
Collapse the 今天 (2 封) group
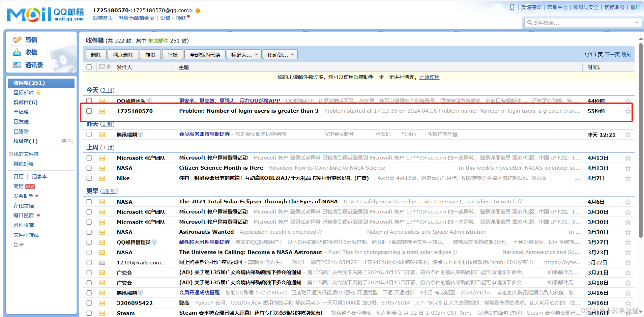(x=100, y=90)
